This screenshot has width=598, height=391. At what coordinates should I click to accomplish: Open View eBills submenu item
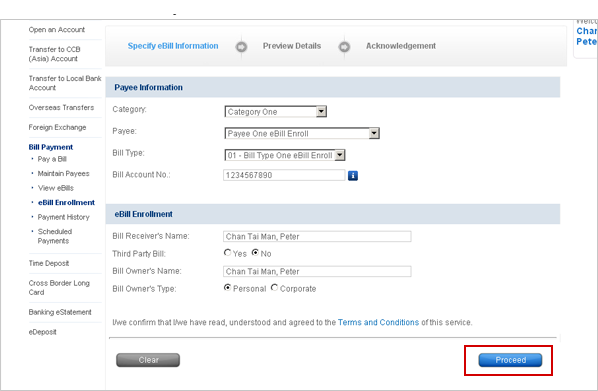click(56, 188)
